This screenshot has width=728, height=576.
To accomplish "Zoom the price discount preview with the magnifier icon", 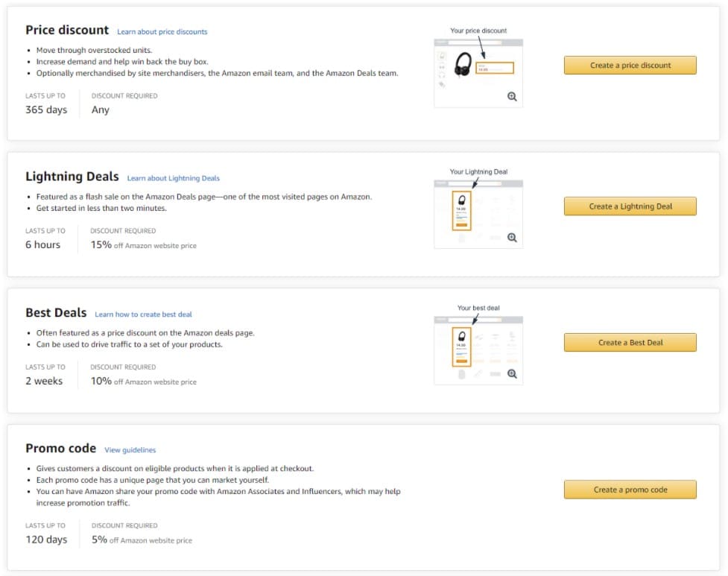I will click(x=512, y=97).
